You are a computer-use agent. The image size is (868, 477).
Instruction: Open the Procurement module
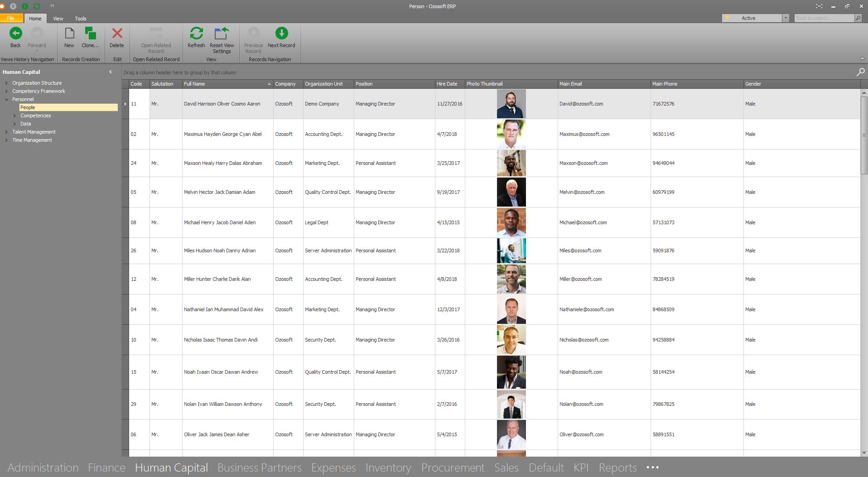point(453,467)
